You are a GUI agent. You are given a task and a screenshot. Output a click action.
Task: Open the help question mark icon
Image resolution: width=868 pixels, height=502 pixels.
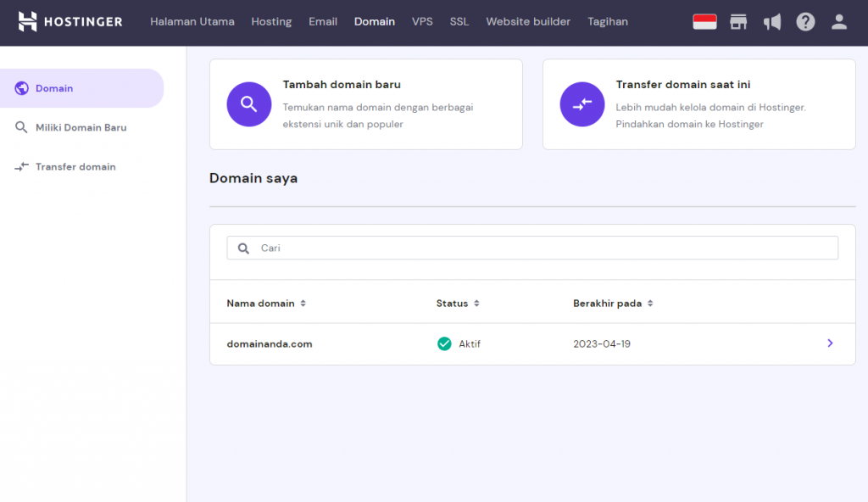805,22
